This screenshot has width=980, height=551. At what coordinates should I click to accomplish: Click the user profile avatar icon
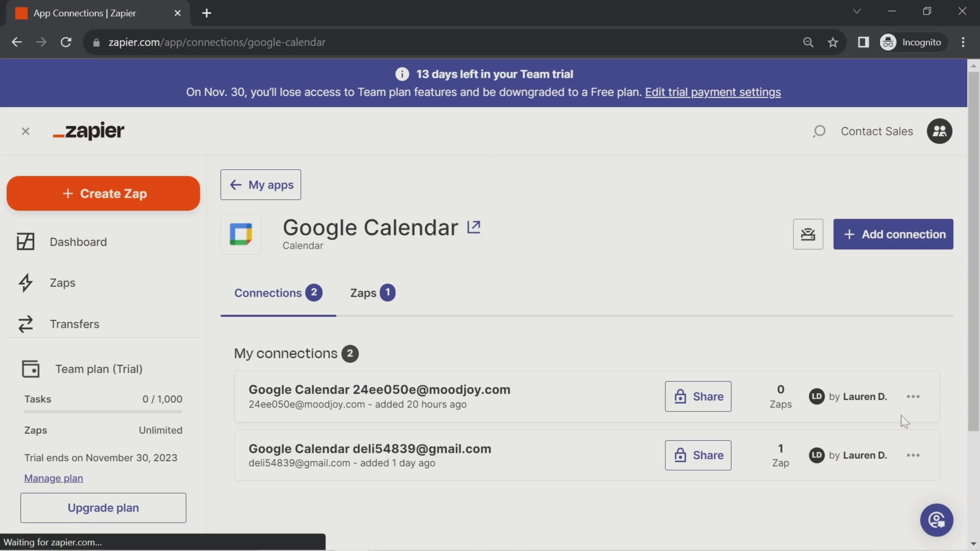(x=940, y=131)
